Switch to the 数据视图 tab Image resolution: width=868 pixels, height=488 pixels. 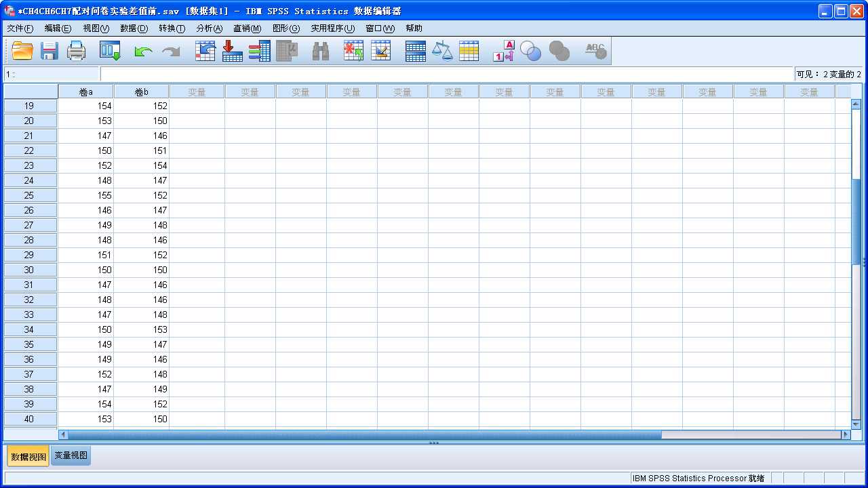pyautogui.click(x=28, y=457)
